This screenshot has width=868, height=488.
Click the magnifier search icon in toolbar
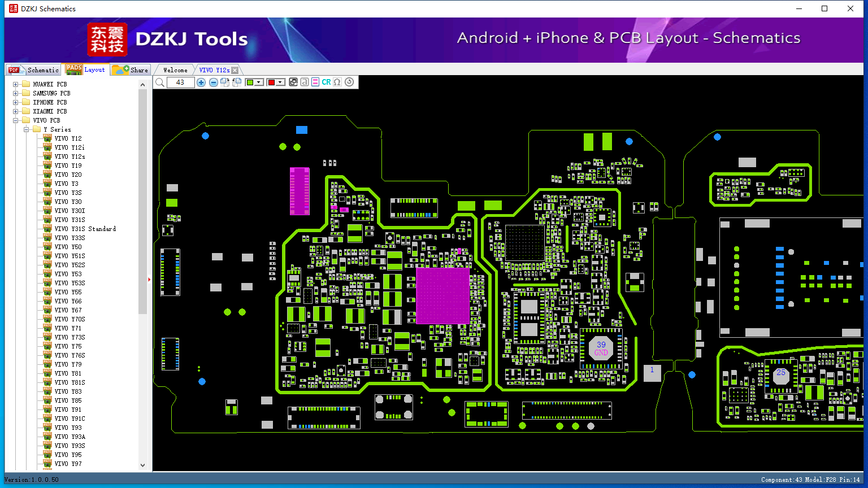point(160,82)
